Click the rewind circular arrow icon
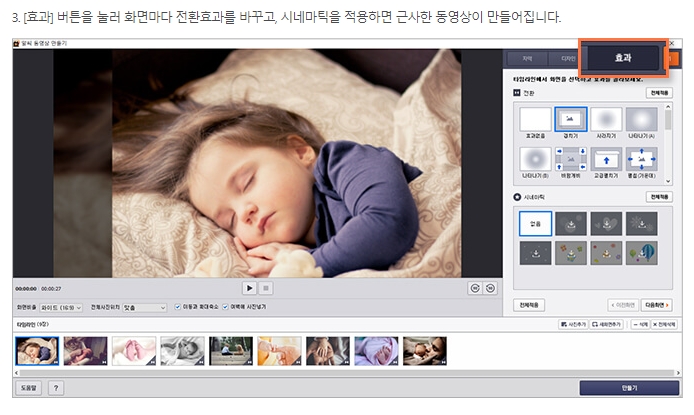The width and height of the screenshot is (694, 415). 475,288
